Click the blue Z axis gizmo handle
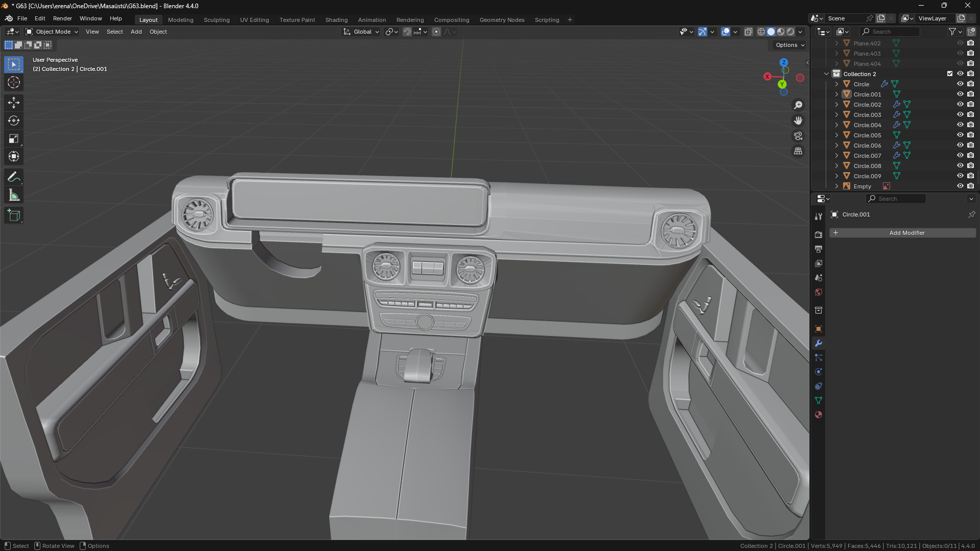The height and width of the screenshot is (551, 980). (783, 62)
